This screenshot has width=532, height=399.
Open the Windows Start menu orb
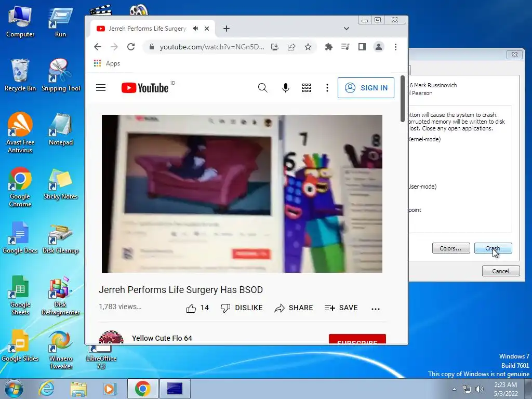(x=14, y=389)
